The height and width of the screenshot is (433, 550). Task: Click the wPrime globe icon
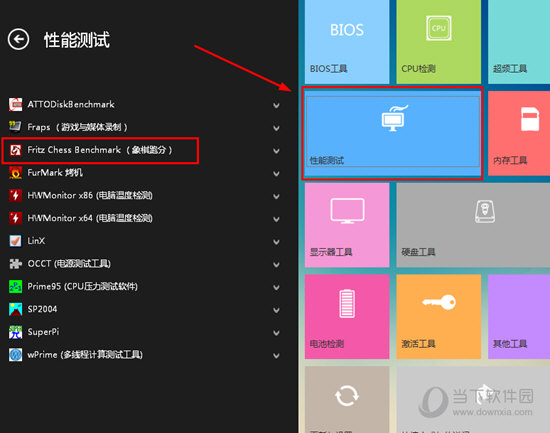point(15,355)
